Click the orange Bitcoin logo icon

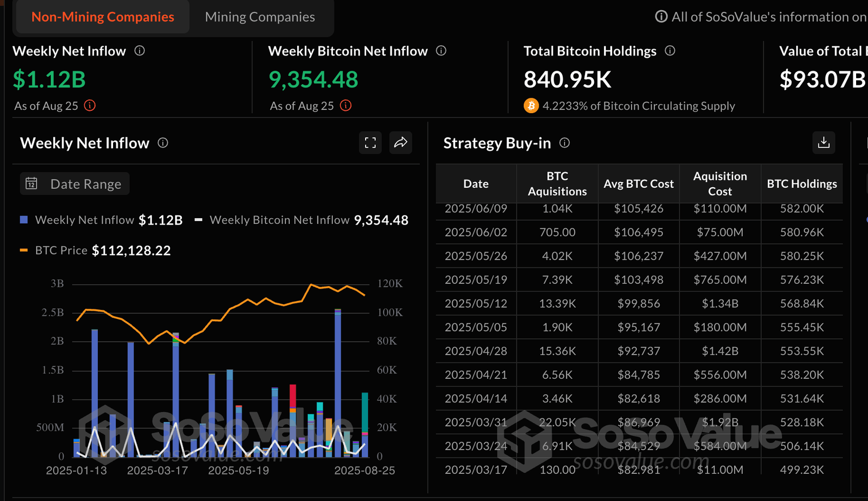pyautogui.click(x=531, y=106)
